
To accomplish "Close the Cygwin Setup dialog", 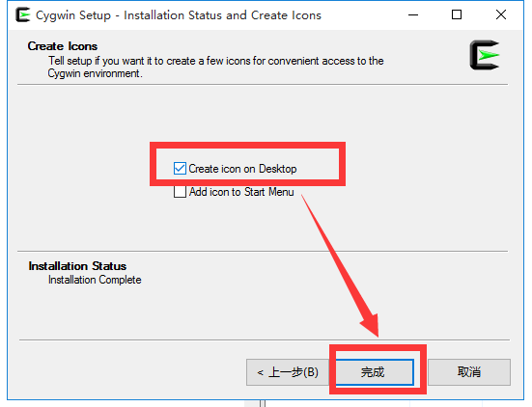I will (x=501, y=14).
